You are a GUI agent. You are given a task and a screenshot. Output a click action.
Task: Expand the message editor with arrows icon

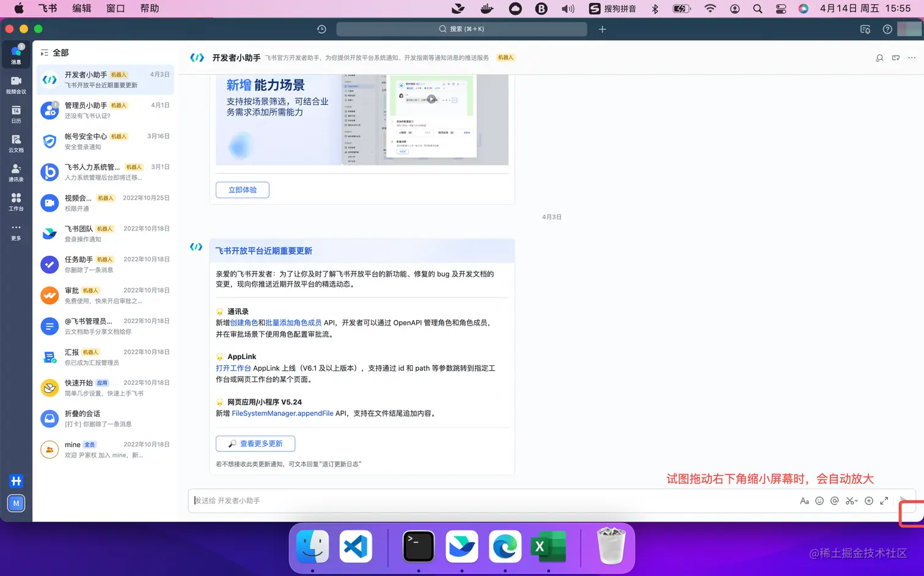[x=884, y=501]
